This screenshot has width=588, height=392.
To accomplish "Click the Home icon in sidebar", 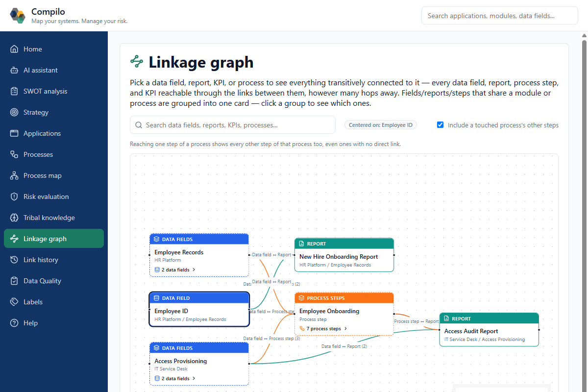I will 14,49.
